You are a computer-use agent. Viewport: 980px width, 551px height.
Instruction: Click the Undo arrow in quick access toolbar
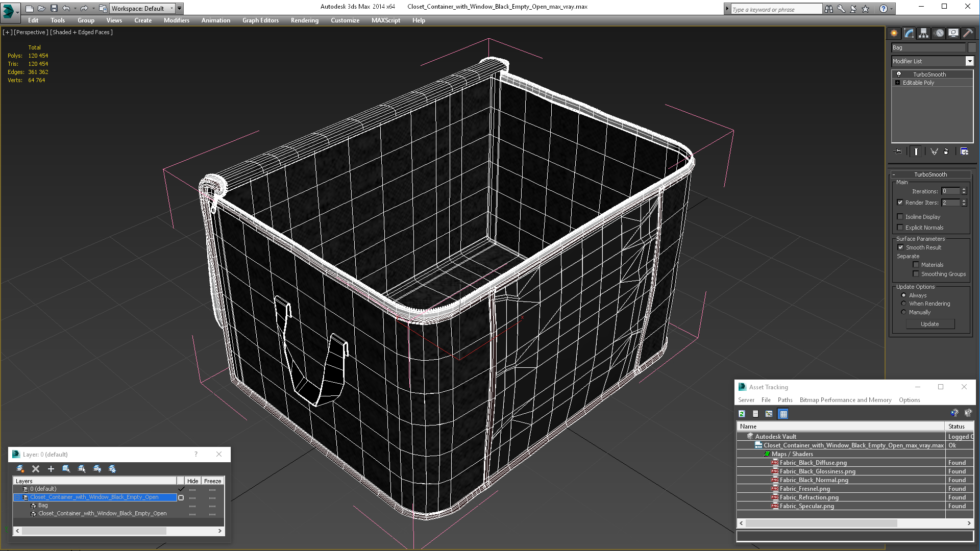point(66,8)
